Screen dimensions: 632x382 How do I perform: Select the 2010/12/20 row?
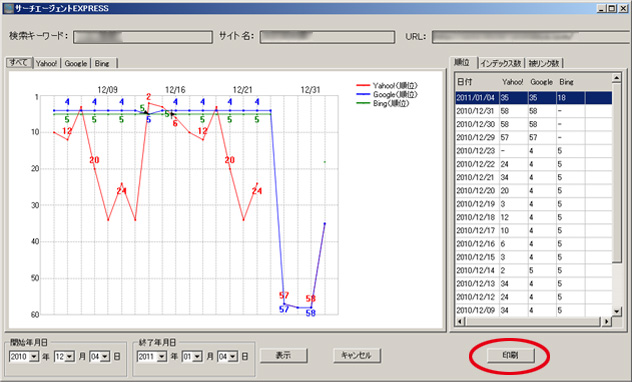coord(534,191)
